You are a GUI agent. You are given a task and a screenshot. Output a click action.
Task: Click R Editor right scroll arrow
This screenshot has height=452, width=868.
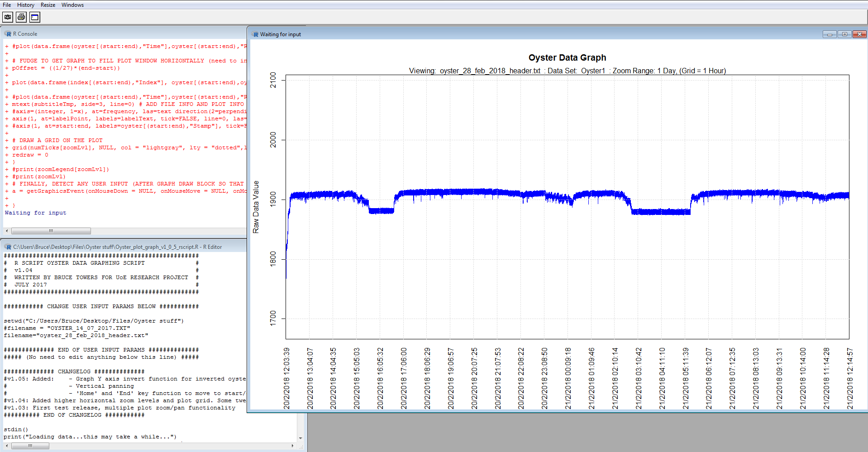pos(292,446)
